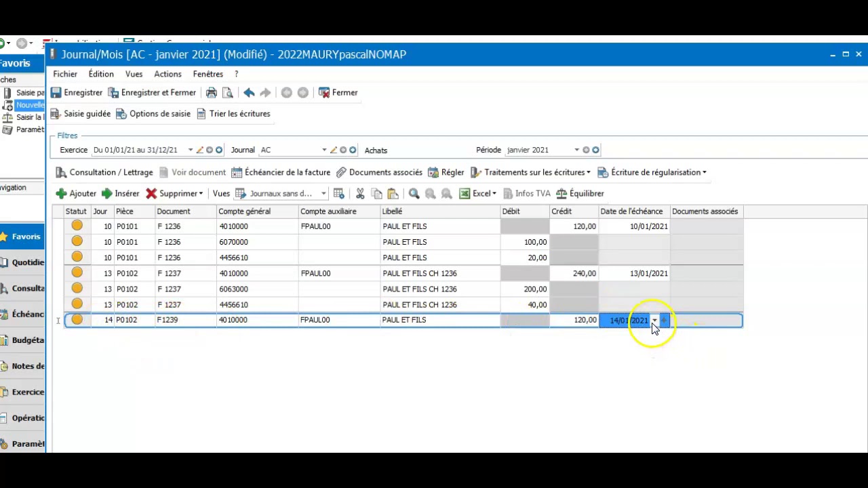Click the grey forward arrow icon

(265, 93)
